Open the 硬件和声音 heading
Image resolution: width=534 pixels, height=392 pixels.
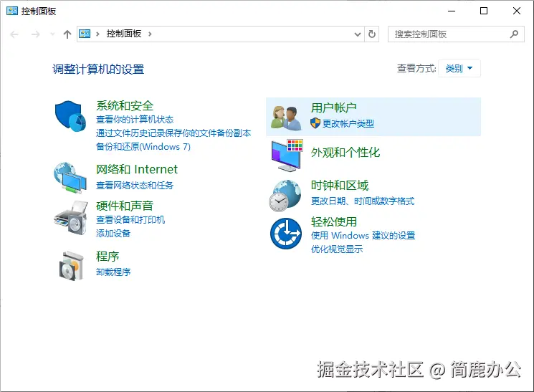pos(125,206)
